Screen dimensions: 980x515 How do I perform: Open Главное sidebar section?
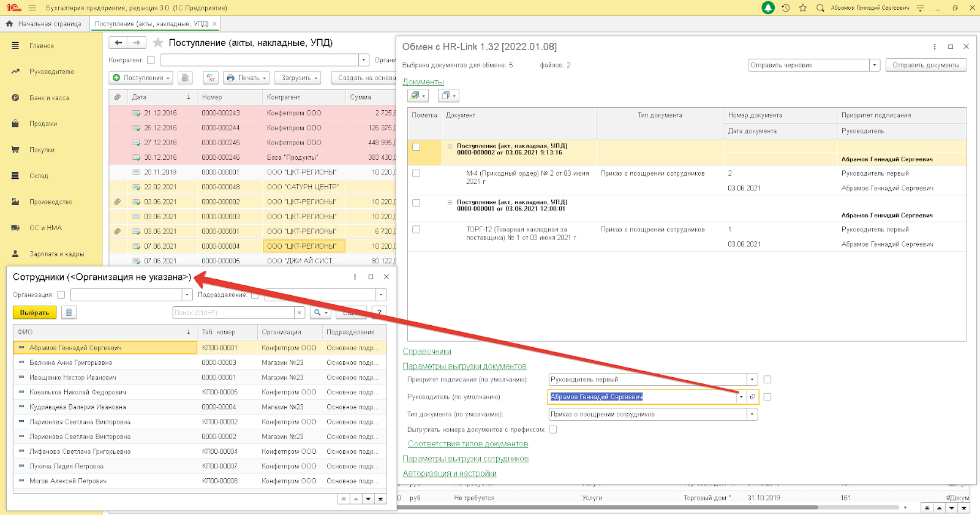pos(42,46)
